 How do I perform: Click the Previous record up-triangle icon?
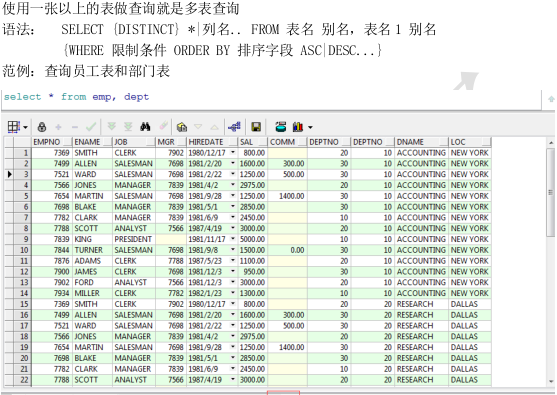pyautogui.click(x=214, y=126)
